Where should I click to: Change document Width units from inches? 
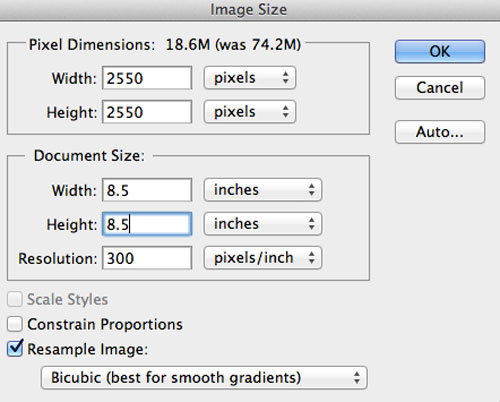pyautogui.click(x=263, y=190)
